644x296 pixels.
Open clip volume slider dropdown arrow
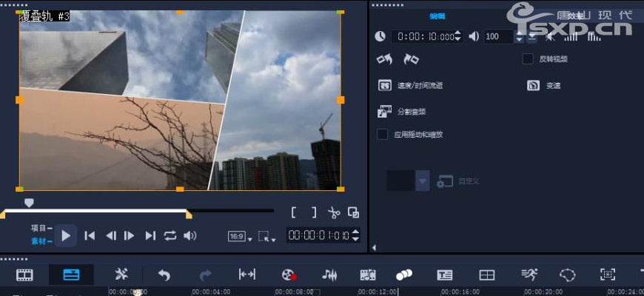[532, 37]
